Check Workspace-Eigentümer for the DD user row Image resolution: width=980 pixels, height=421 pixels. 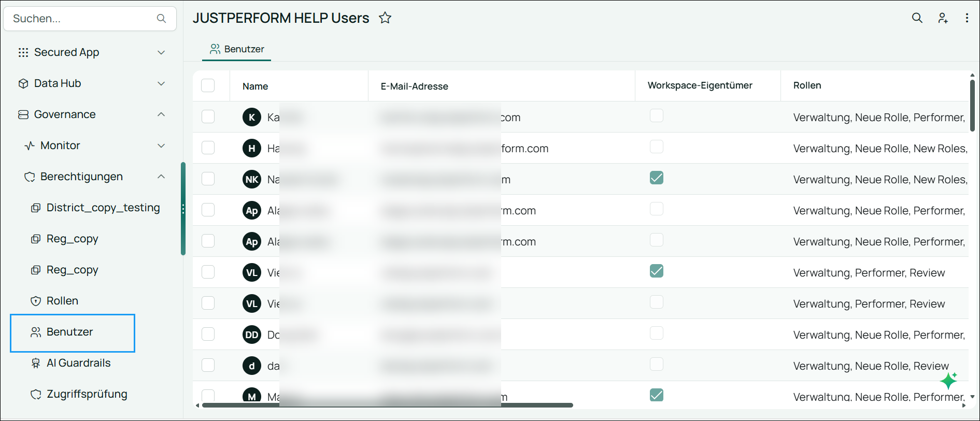point(657,333)
